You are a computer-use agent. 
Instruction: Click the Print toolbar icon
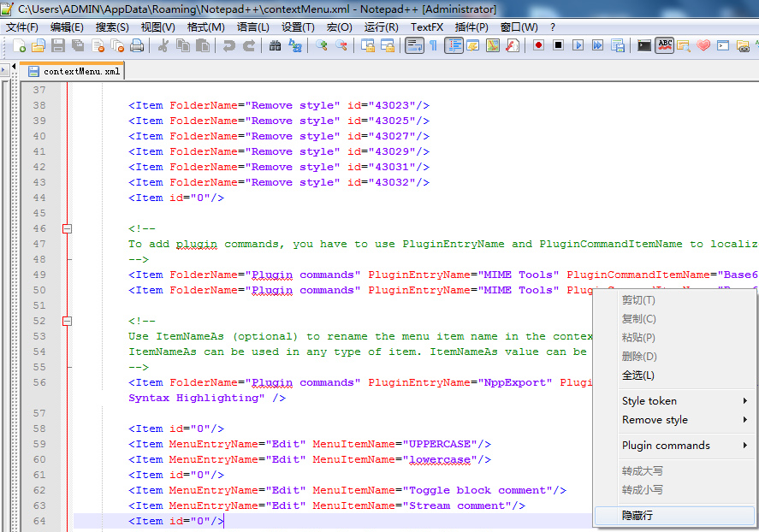(x=137, y=45)
